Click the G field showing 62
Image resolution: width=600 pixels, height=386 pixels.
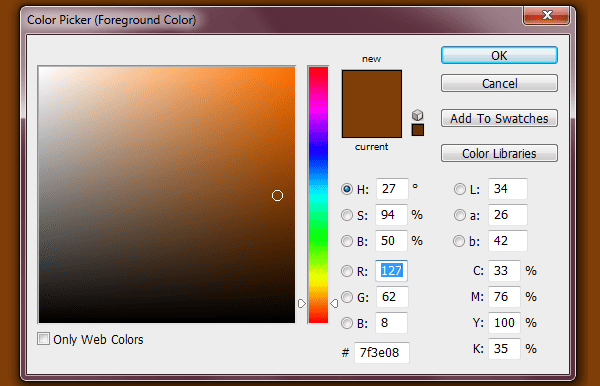(392, 296)
